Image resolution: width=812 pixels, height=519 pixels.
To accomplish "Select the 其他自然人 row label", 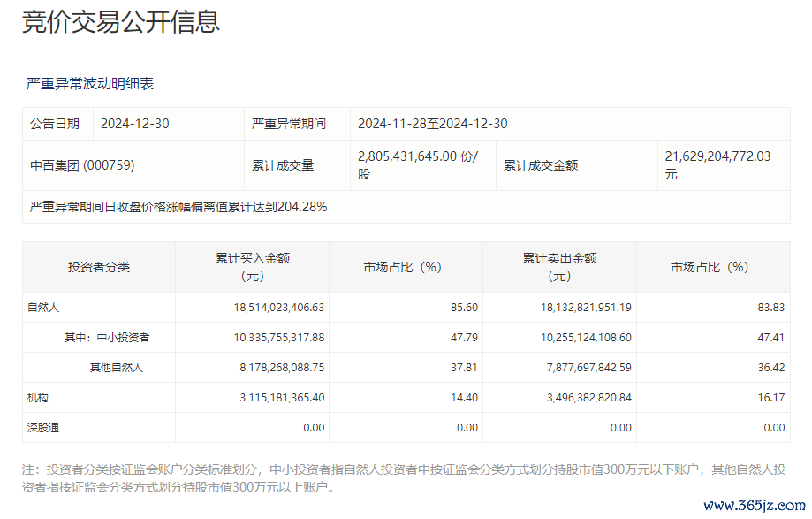I will (x=116, y=368).
